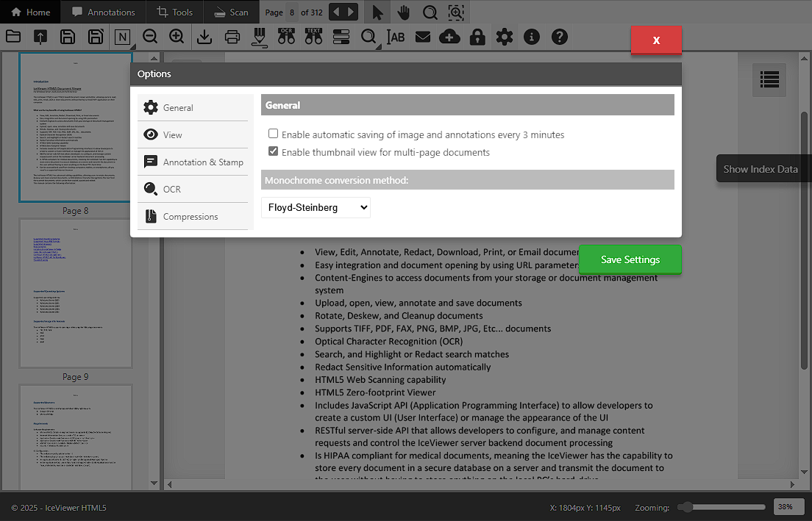Click the cloud upload icon

point(449,37)
